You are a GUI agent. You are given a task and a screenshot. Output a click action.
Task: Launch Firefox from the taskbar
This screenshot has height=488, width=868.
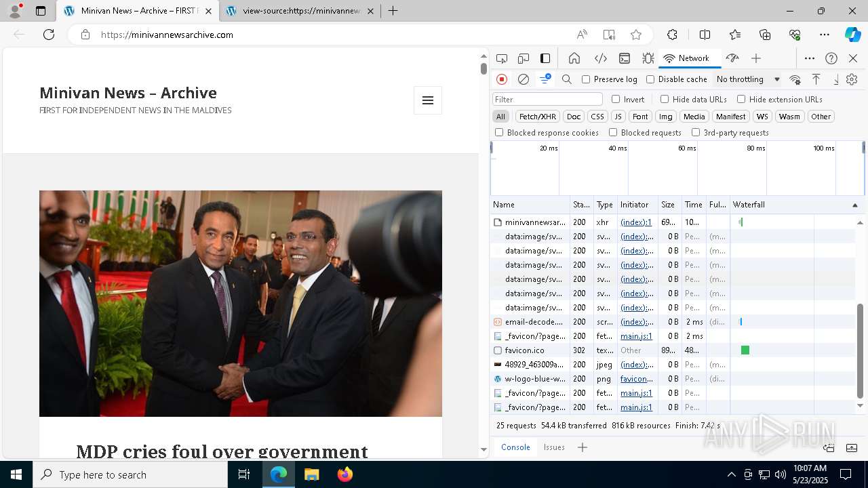pos(345,474)
